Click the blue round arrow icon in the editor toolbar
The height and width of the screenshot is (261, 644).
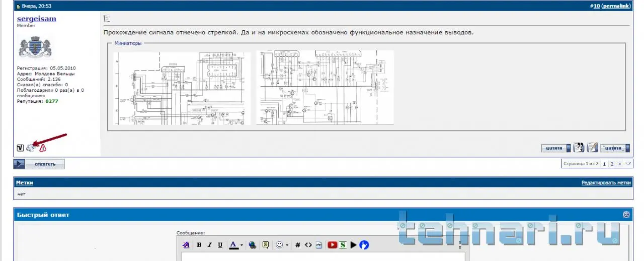click(364, 245)
